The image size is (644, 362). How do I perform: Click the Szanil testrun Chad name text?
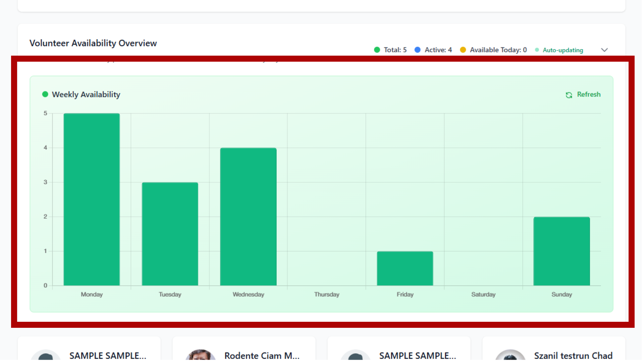[573, 355]
